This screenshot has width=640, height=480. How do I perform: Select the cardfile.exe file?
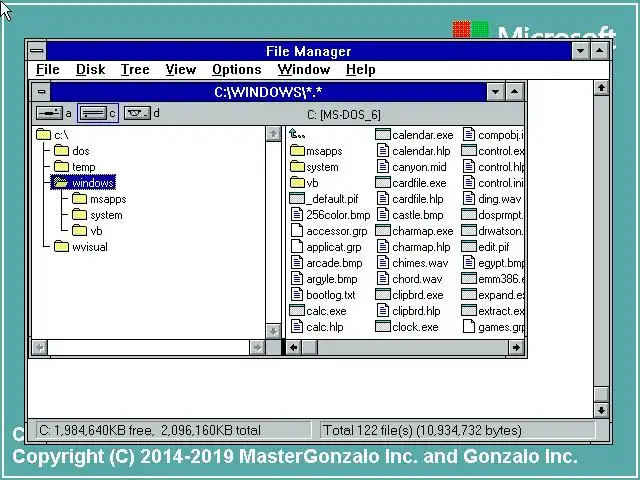click(411, 183)
